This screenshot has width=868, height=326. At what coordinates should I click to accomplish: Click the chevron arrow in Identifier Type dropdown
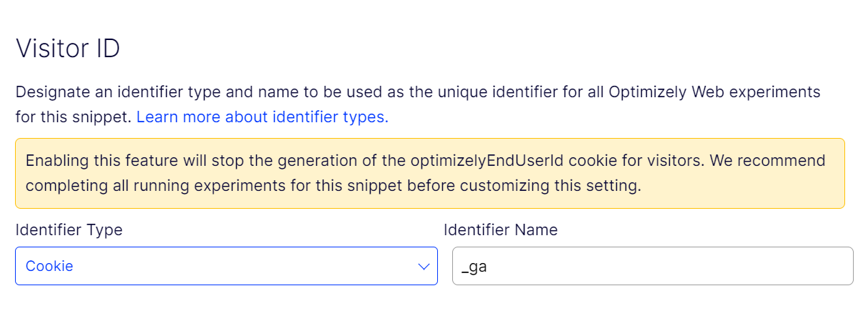tap(423, 267)
